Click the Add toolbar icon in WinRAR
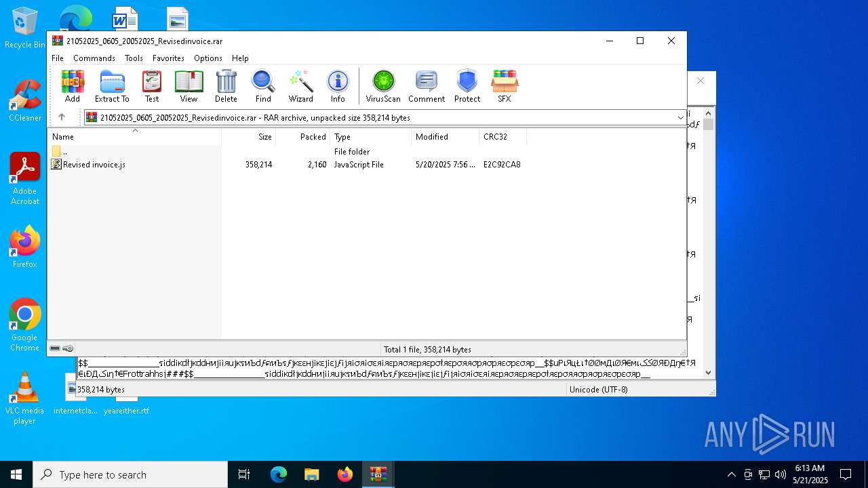868x488 pixels. [73, 86]
